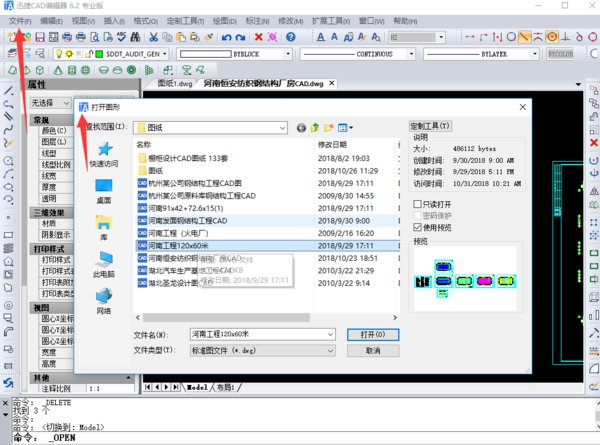Image resolution: width=600 pixels, height=445 pixels.
Task: Toggle layer on/off lightbulb icon
Action: pyautogui.click(x=59, y=54)
